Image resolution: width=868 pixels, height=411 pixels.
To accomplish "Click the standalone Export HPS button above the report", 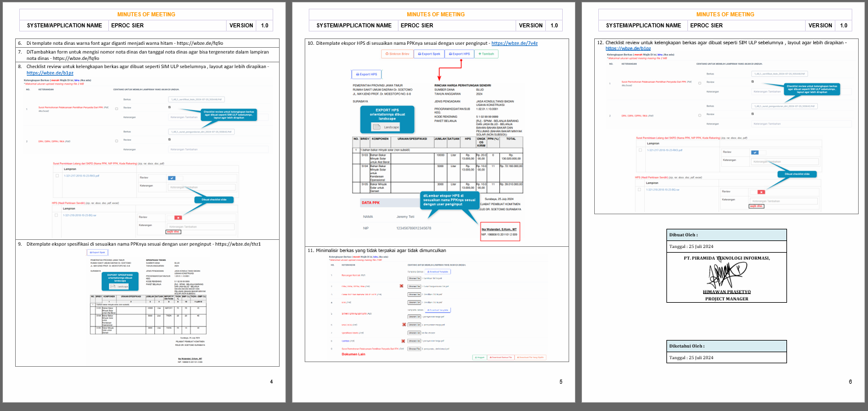I will (366, 75).
